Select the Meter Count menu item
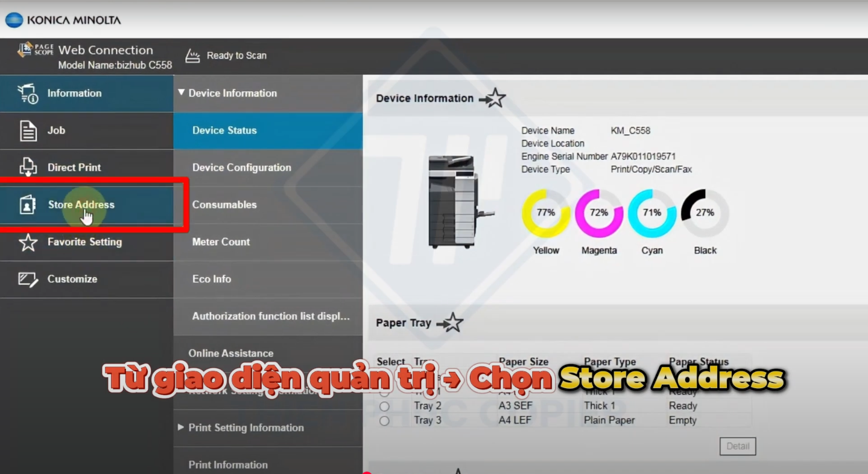Image resolution: width=868 pixels, height=474 pixels. click(221, 242)
